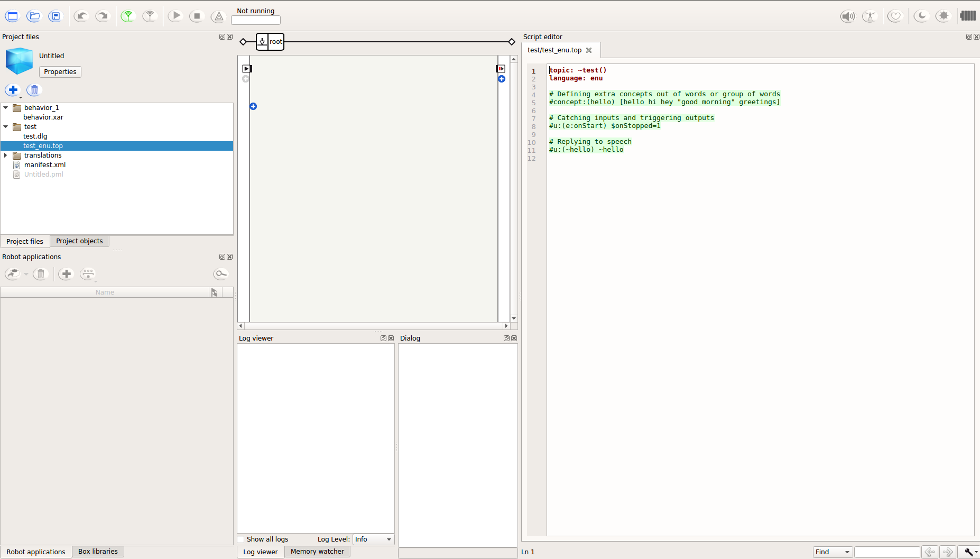Delete selected project file with trash icon
This screenshot has height=559, width=980.
[x=34, y=90]
